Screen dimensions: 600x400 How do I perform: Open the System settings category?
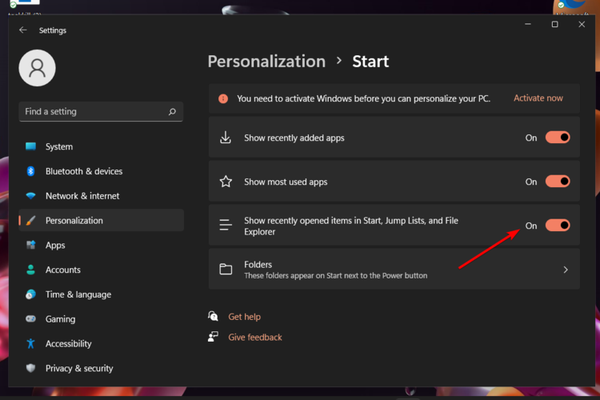[101, 147]
